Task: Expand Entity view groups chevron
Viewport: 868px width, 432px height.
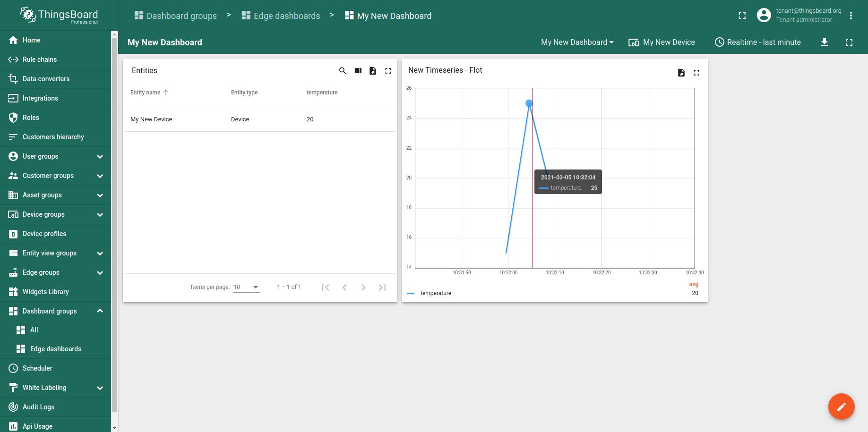Action: [100, 253]
